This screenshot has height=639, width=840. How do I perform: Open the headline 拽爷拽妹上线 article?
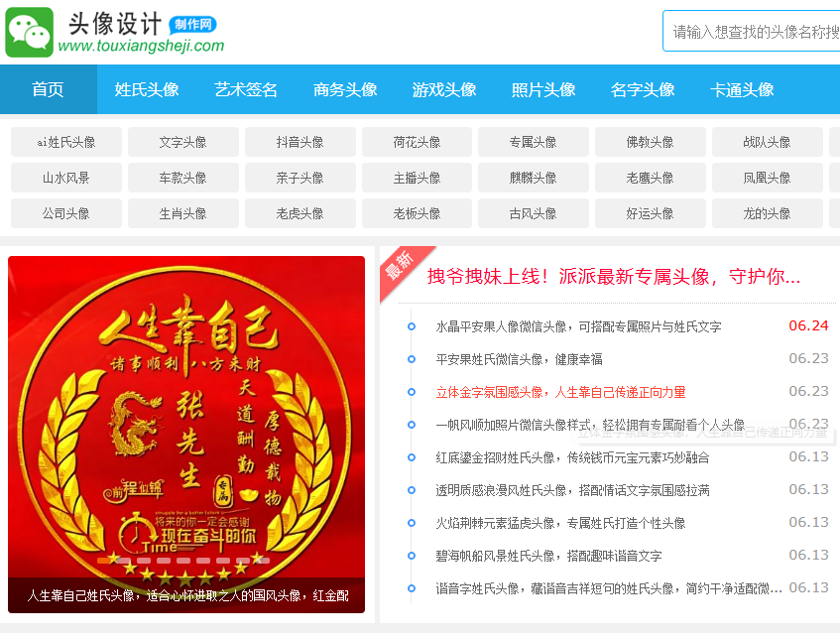click(614, 277)
